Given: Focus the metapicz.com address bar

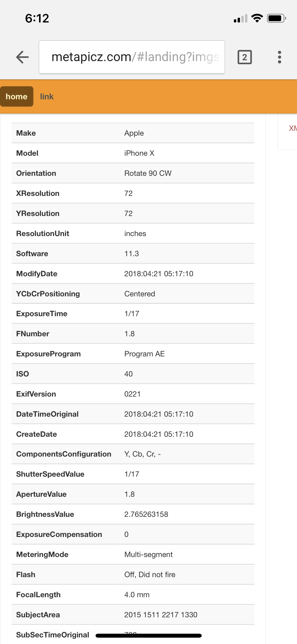Looking at the screenshot, I should pos(132,57).
